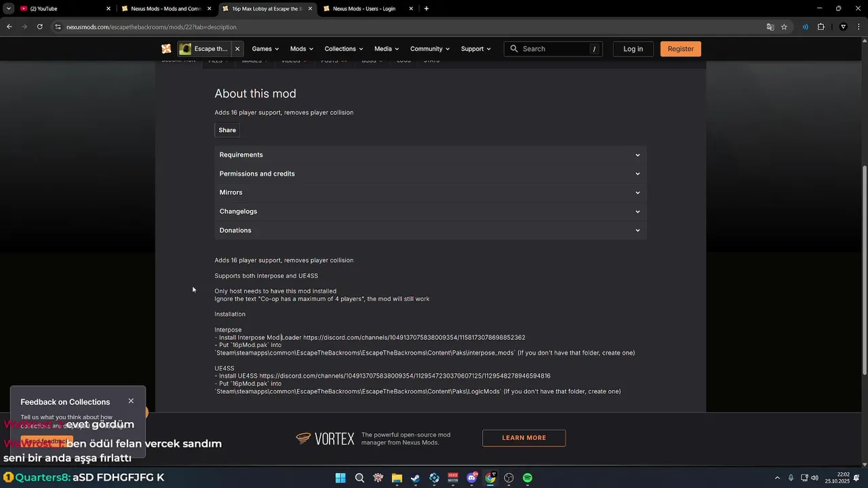Switch to the Nexus Mods - Users - Login tab
Image resolution: width=868 pixels, height=488 pixels.
[x=368, y=9]
